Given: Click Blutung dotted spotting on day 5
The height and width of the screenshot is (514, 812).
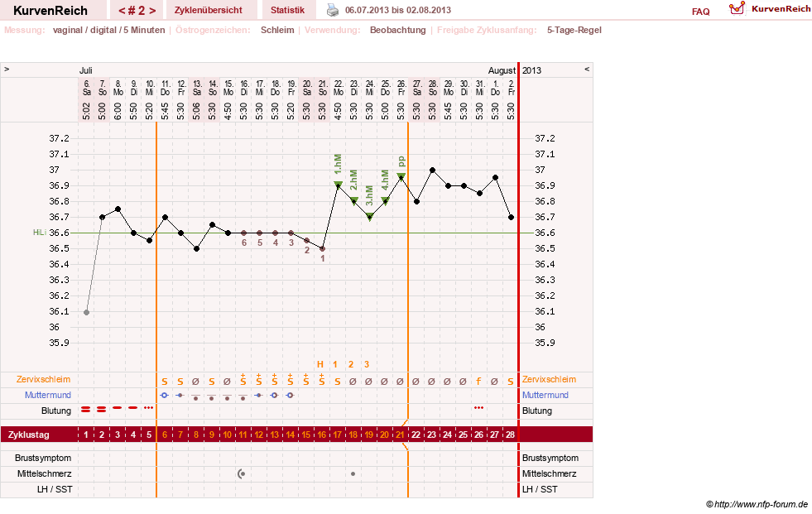Looking at the screenshot, I should coord(149,408).
